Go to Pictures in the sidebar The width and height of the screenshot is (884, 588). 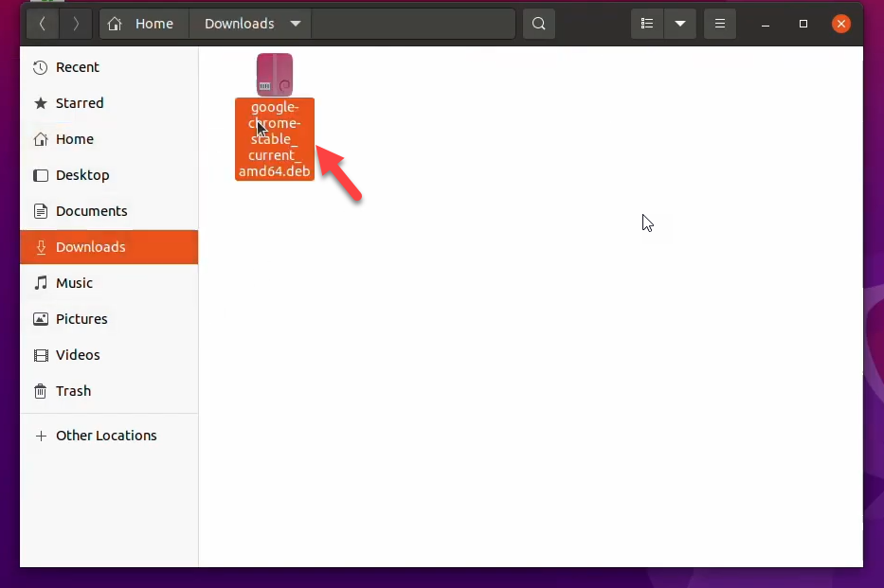(x=81, y=319)
